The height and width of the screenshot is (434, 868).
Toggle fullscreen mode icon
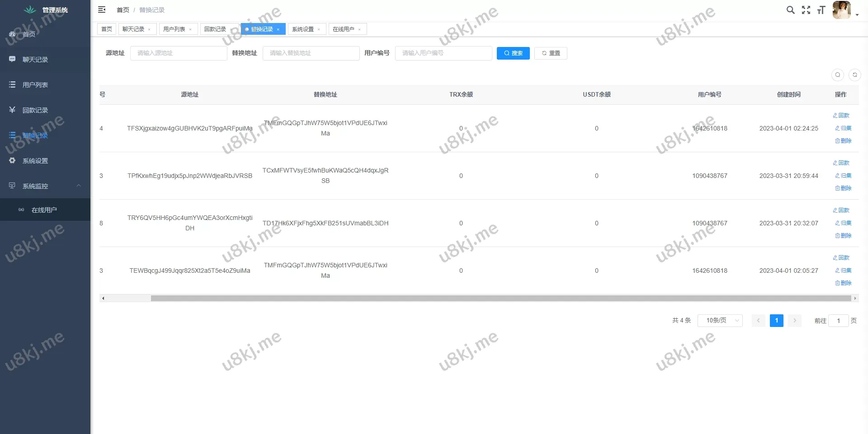[x=806, y=10]
